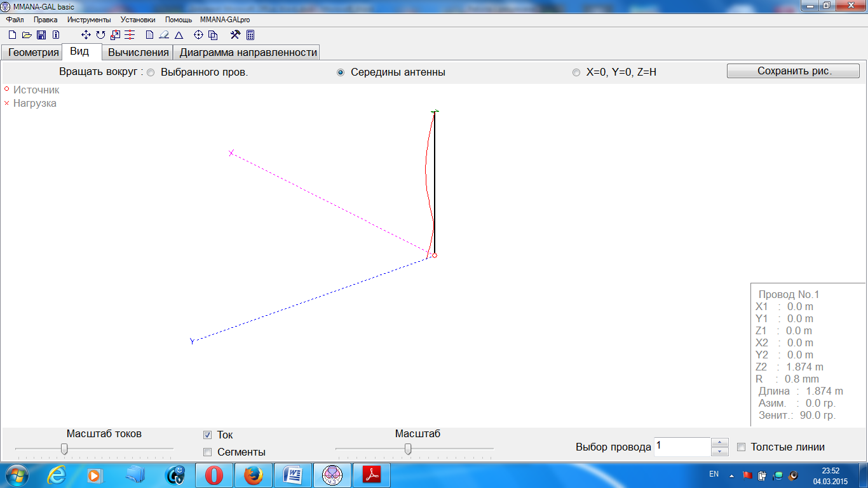Open the 'Инструменты' menu
868x488 pixels.
point(89,20)
